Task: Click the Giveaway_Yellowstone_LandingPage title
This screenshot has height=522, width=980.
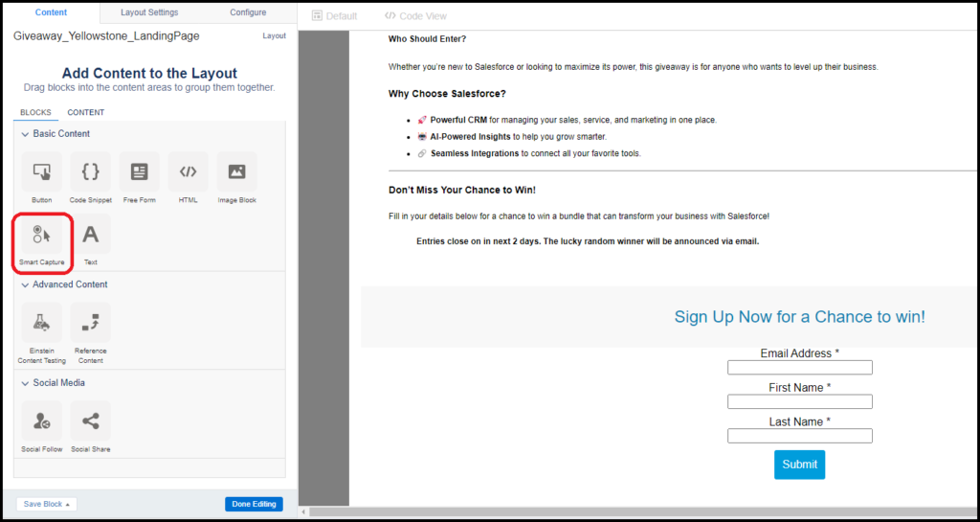Action: [106, 36]
